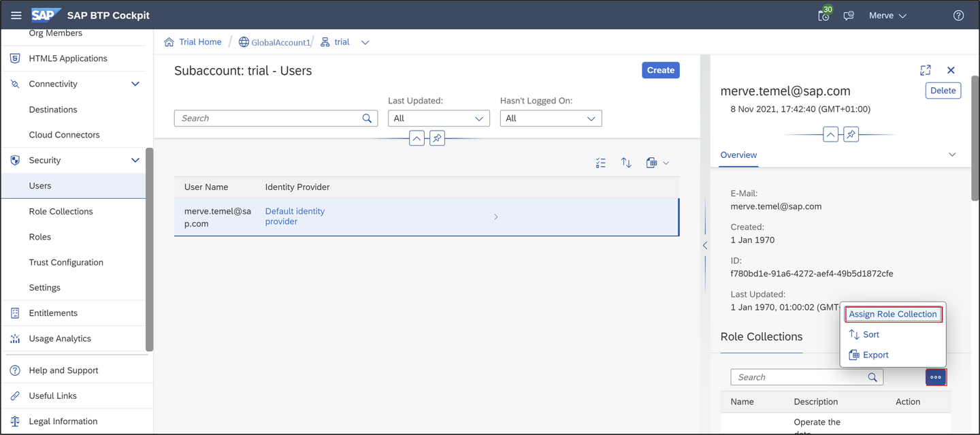
Task: Open the Hasn't Logged On dropdown
Action: (551, 118)
